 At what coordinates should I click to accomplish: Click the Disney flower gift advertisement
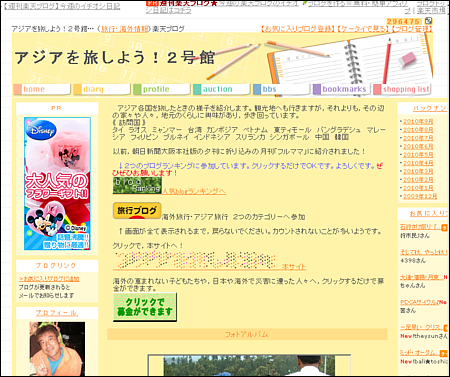coord(57,184)
